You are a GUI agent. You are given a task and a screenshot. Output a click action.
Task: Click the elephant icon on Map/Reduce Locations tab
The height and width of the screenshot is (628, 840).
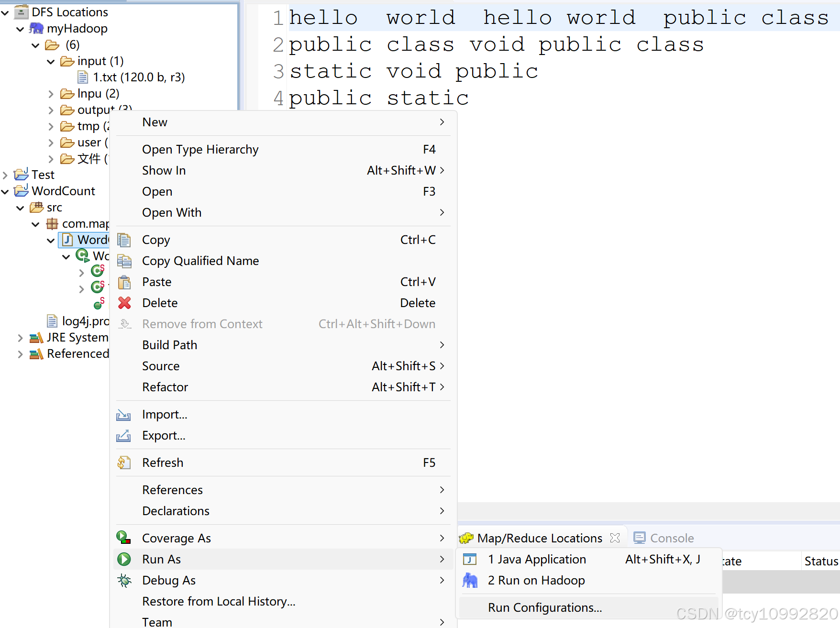[467, 538]
